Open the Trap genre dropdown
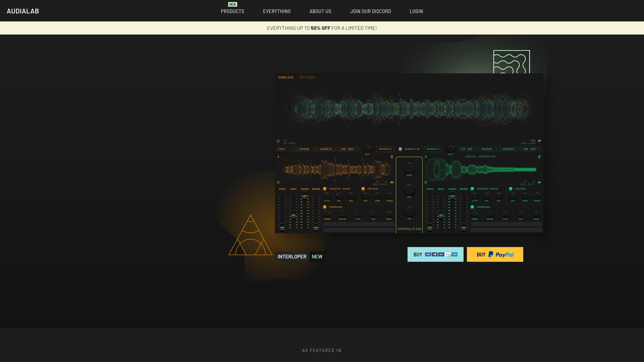 pyautogui.click(x=286, y=149)
